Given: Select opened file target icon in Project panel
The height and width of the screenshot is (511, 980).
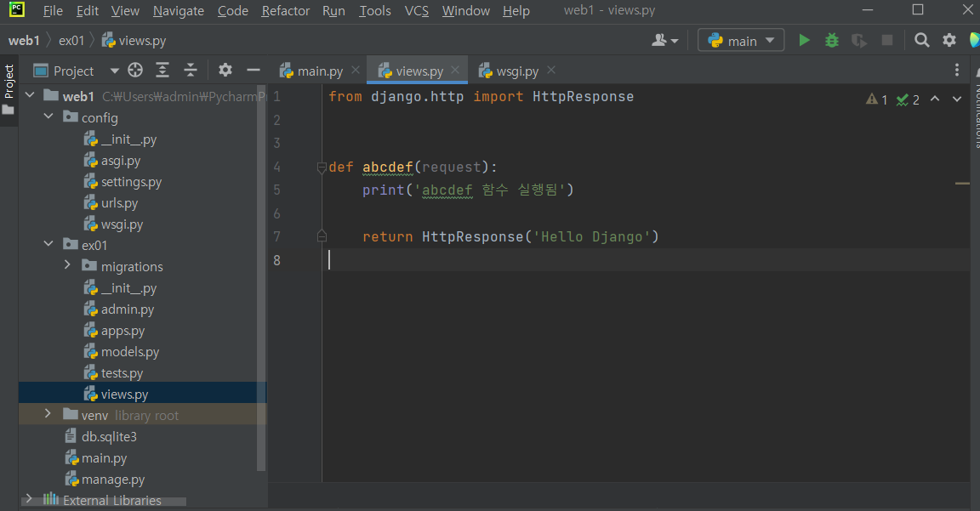Looking at the screenshot, I should click(135, 70).
